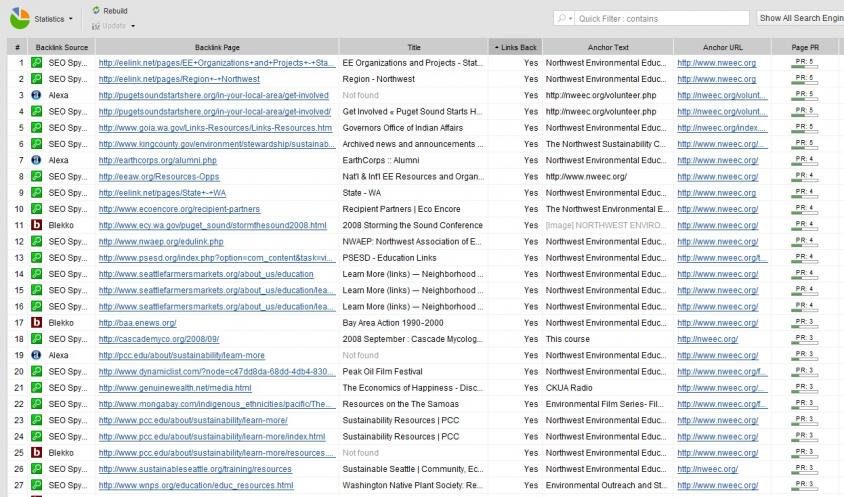Click SEO SpyGlass icon in row 1
The image size is (844, 497).
[x=36, y=62]
